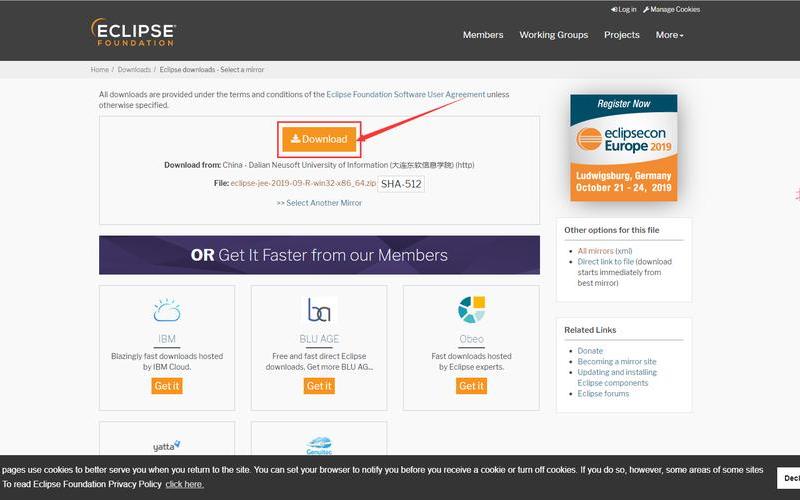Click Select Another Mirror link
The height and width of the screenshot is (500, 800).
coord(324,203)
